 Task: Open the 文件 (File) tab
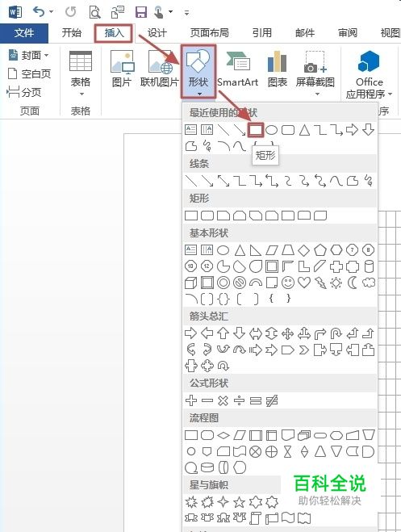24,33
